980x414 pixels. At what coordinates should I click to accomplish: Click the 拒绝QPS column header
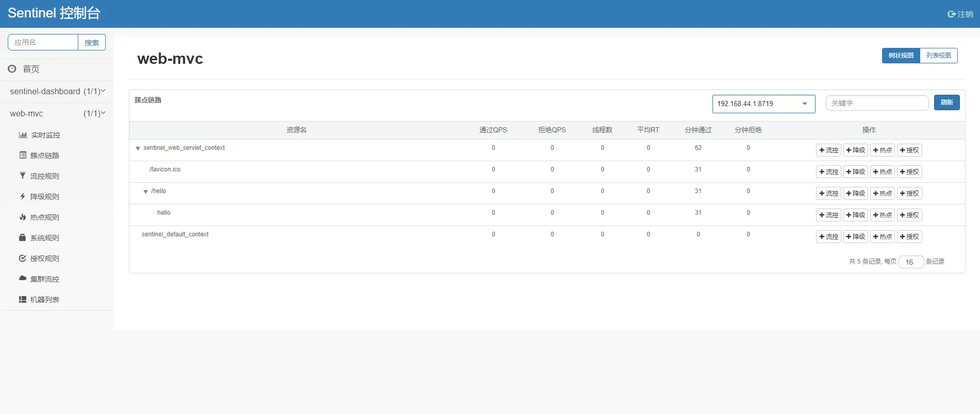click(x=552, y=130)
